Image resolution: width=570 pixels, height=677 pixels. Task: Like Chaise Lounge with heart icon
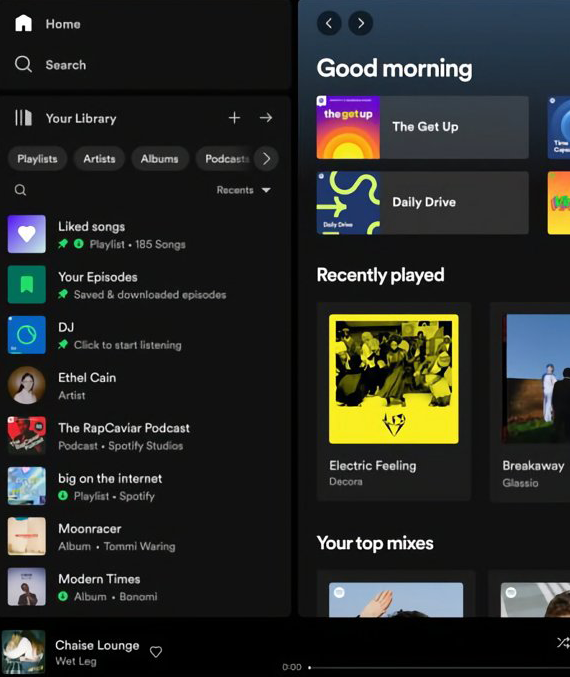click(x=156, y=652)
